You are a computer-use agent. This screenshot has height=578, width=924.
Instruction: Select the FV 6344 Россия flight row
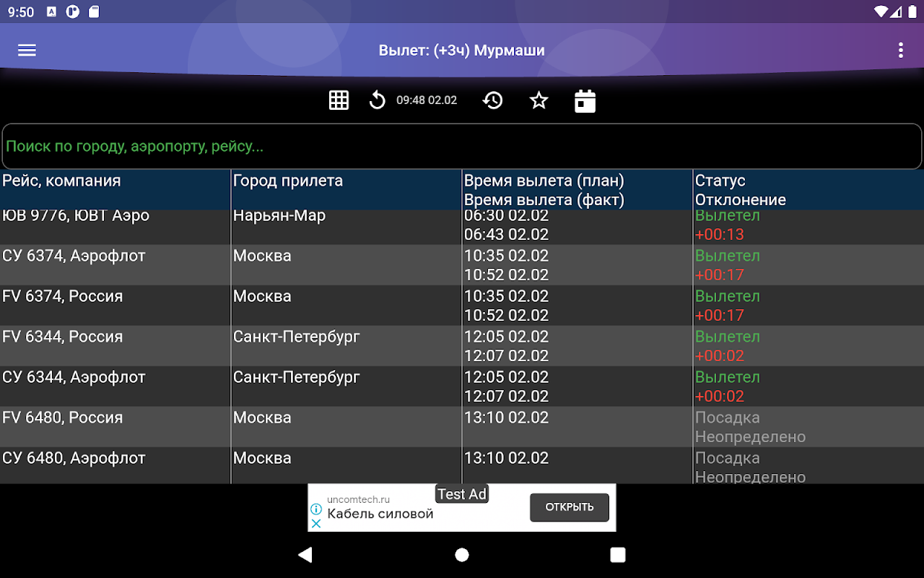[x=462, y=346]
